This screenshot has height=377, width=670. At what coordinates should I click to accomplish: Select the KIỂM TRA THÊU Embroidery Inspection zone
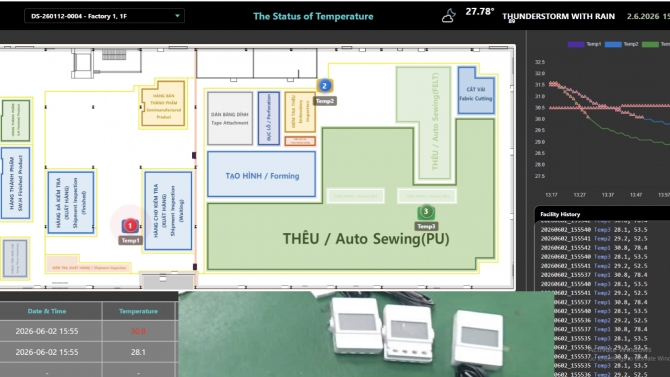(300, 112)
